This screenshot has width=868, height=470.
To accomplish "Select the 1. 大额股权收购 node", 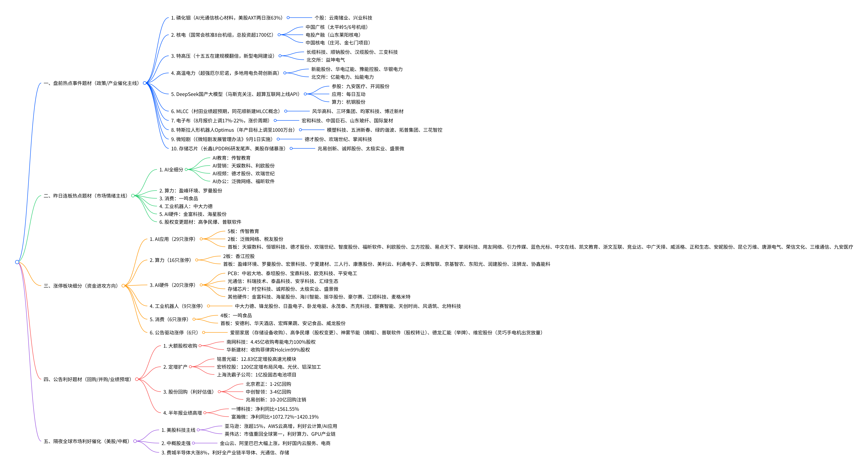I will [x=180, y=346].
